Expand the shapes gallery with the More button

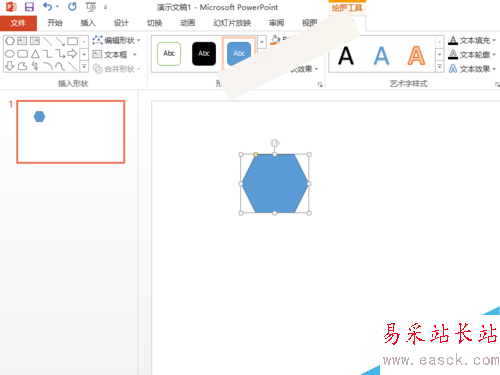(x=84, y=67)
